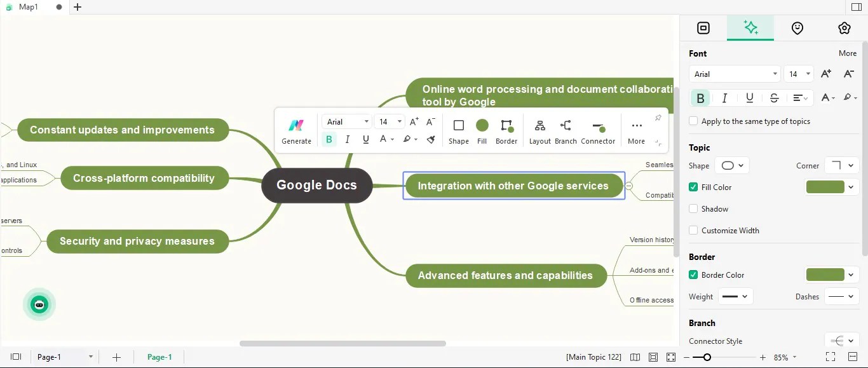Check Apply to the same type of topics

(693, 121)
